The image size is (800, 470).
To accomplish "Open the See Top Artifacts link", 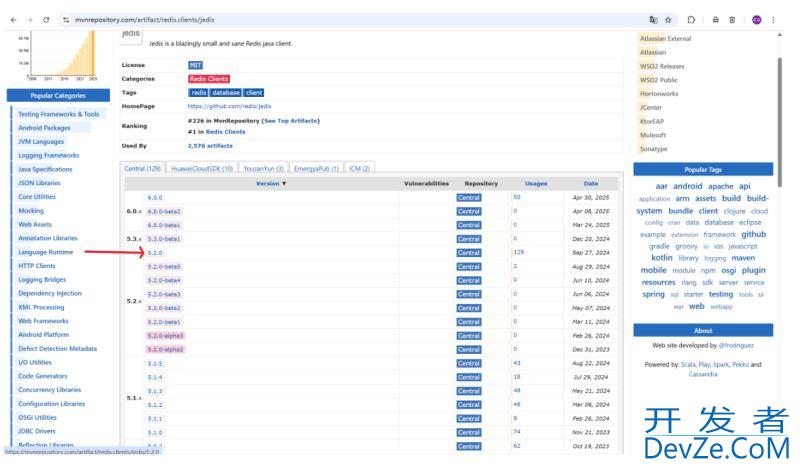I will [290, 121].
